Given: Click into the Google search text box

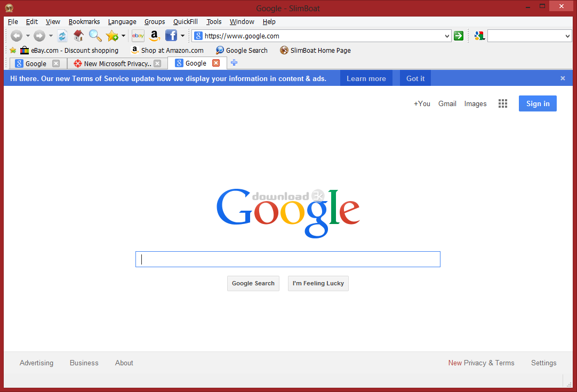Looking at the screenshot, I should [x=288, y=259].
